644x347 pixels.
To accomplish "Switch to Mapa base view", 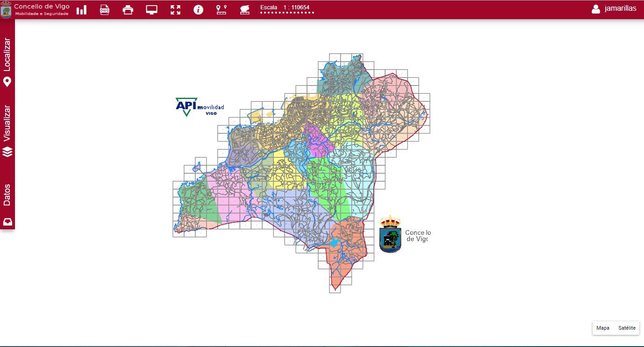I will point(603,328).
